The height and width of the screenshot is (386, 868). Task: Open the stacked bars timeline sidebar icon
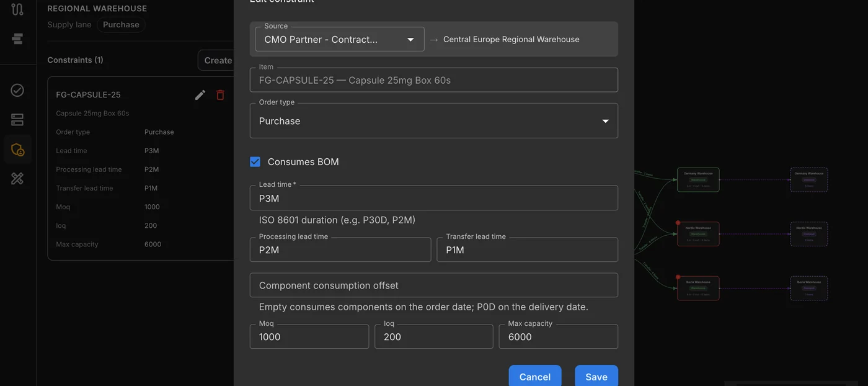[17, 38]
